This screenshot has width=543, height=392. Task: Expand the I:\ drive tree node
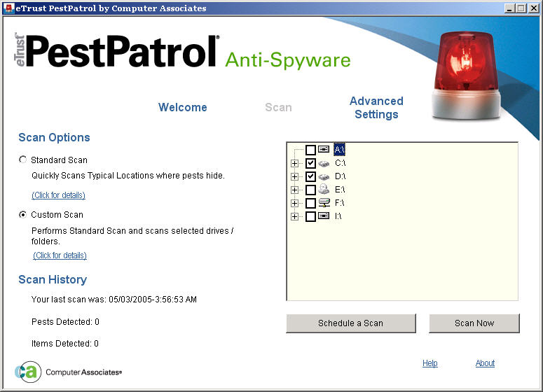pyautogui.click(x=295, y=216)
